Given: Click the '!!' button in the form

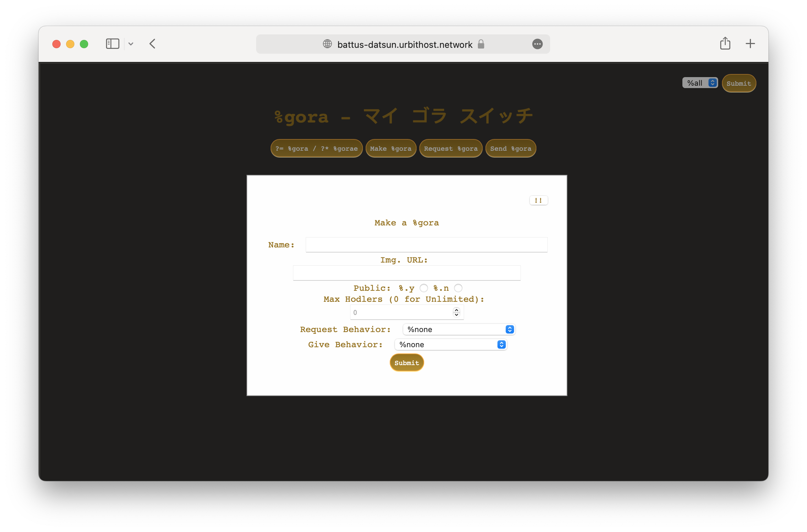Looking at the screenshot, I should [x=538, y=200].
